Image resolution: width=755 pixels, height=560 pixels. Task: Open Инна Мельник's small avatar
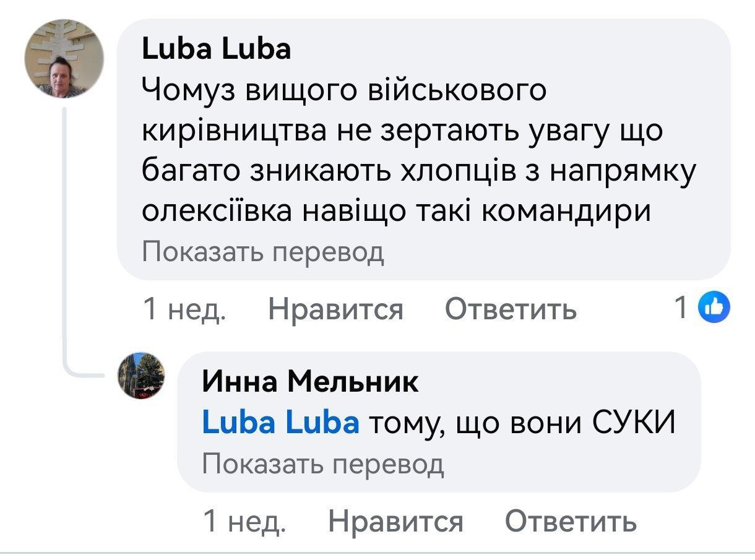[x=141, y=376]
